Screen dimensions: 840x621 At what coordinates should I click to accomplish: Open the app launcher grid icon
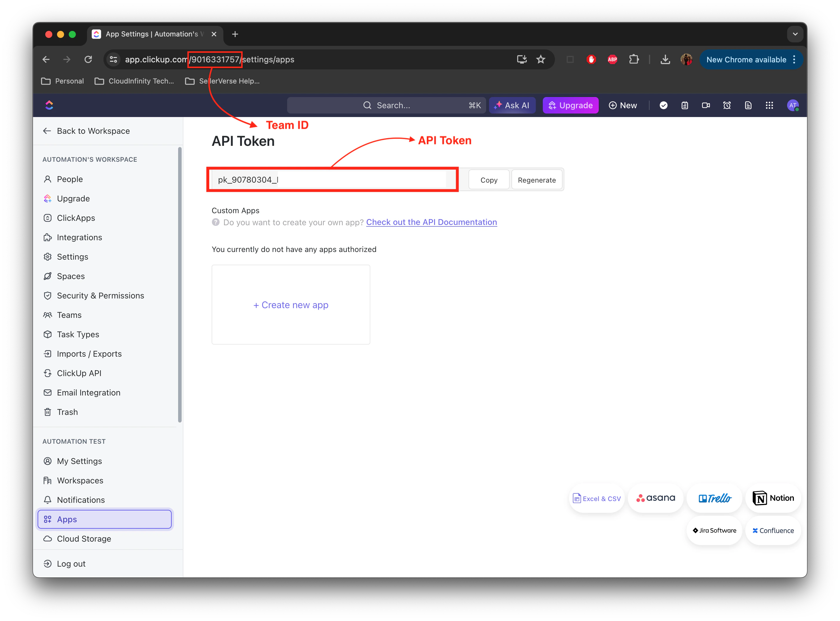[x=769, y=105]
